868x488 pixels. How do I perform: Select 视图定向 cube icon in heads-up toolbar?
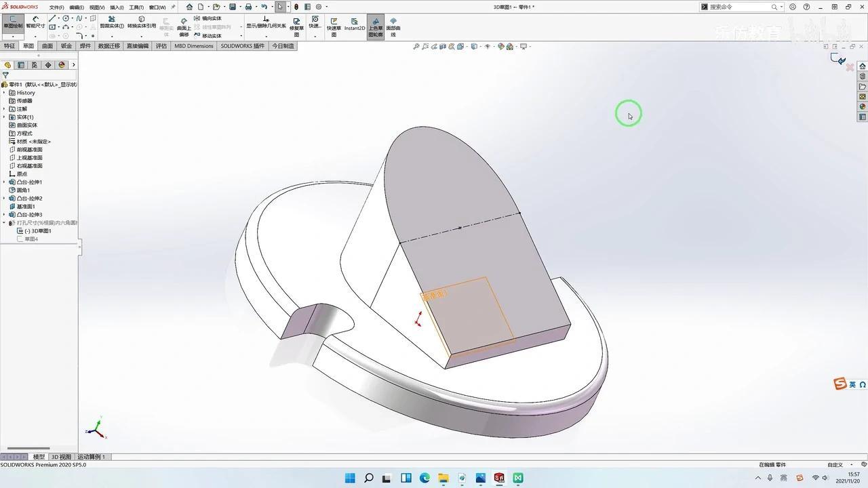460,46
